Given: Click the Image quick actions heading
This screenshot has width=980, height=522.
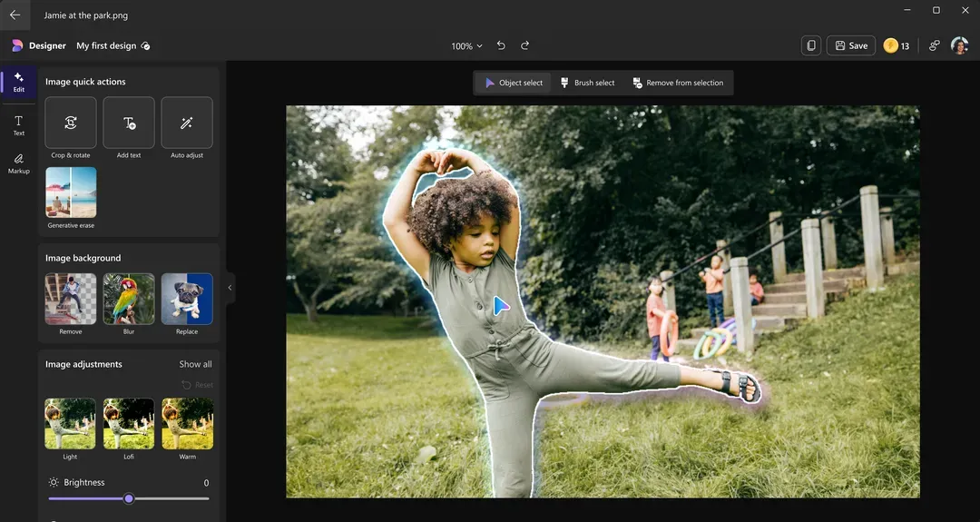Looking at the screenshot, I should click(85, 82).
